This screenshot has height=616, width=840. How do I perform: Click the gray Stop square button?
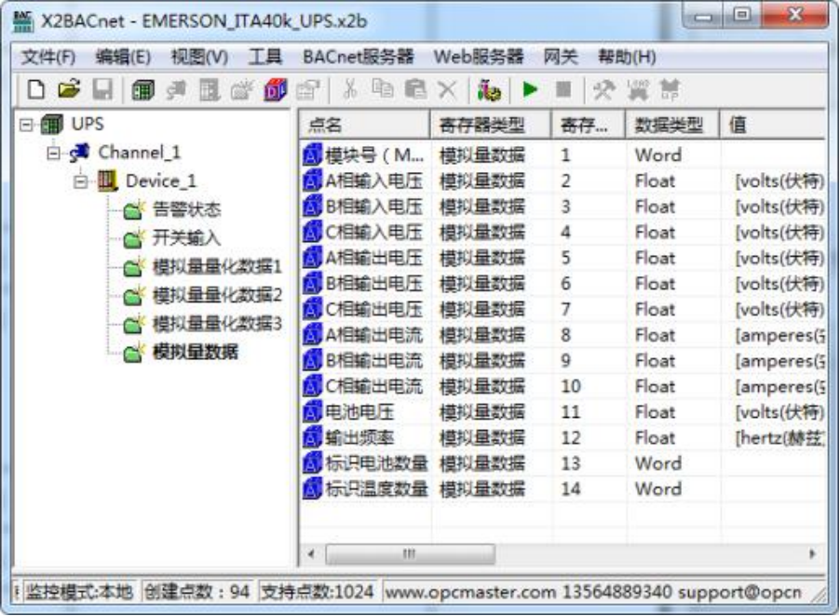pos(563,90)
